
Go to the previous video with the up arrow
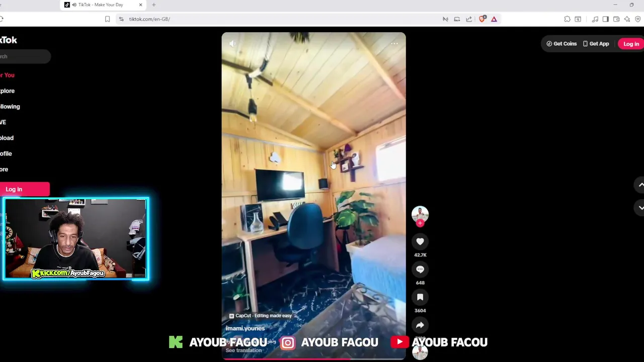click(x=641, y=185)
